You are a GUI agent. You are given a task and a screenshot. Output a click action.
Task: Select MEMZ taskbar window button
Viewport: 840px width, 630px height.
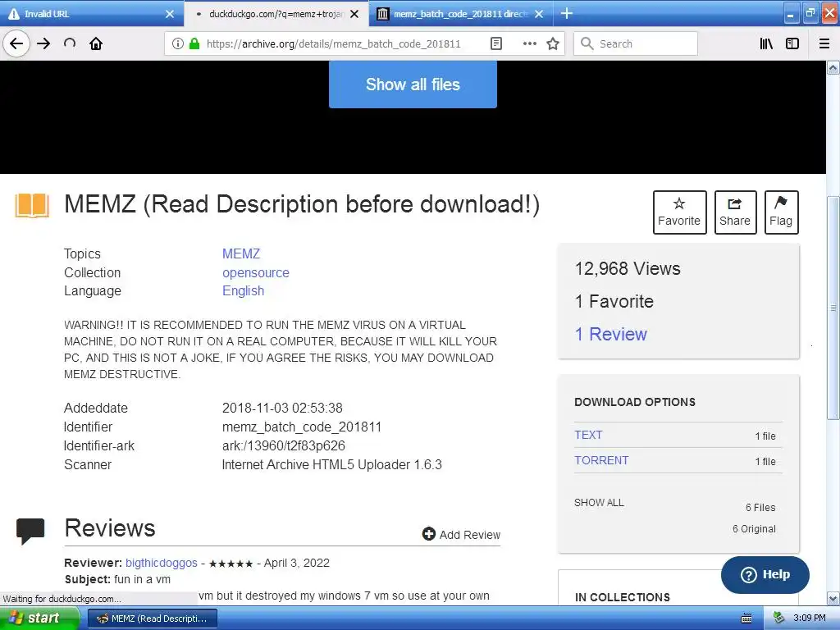[152, 619]
